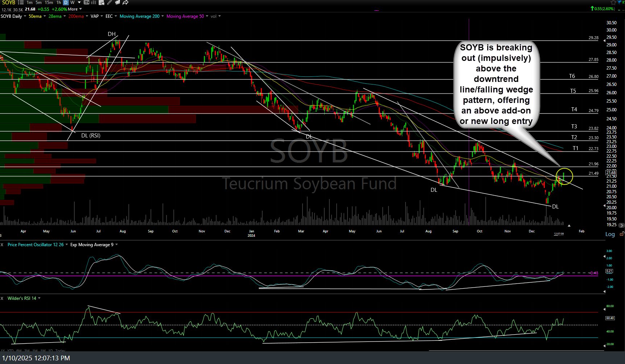Open the vol indicator dropdown

tap(219, 16)
